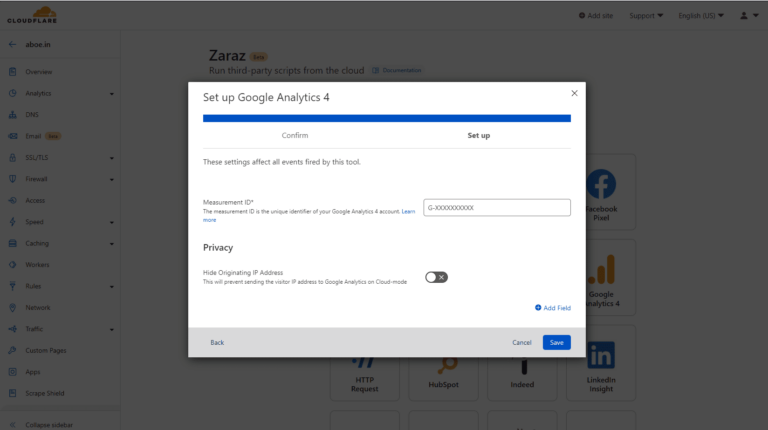Image resolution: width=768 pixels, height=430 pixels.
Task: Switch to the Confirm step tab
Action: [x=295, y=135]
